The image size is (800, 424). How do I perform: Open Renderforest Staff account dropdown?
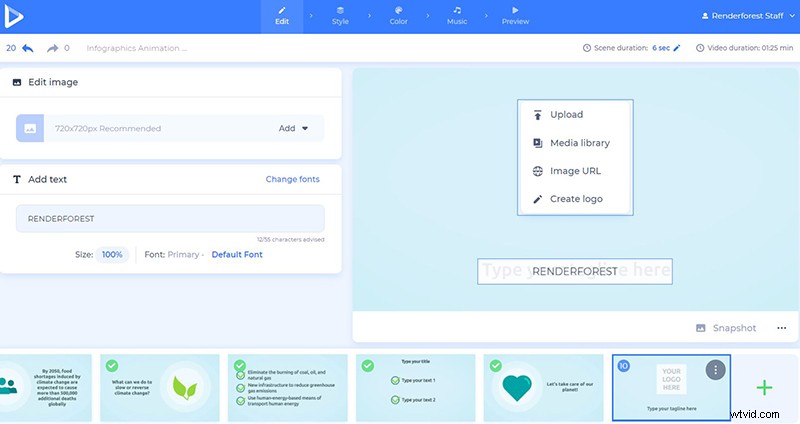pos(748,16)
